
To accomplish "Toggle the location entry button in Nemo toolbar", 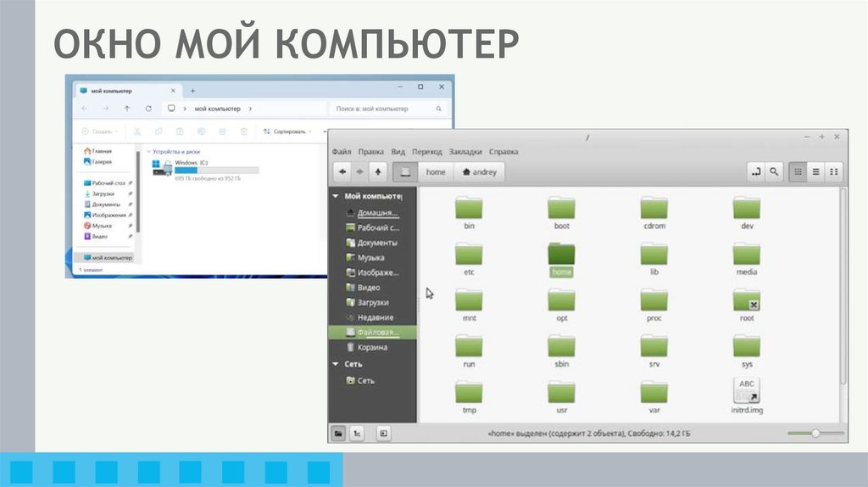I will [x=756, y=171].
